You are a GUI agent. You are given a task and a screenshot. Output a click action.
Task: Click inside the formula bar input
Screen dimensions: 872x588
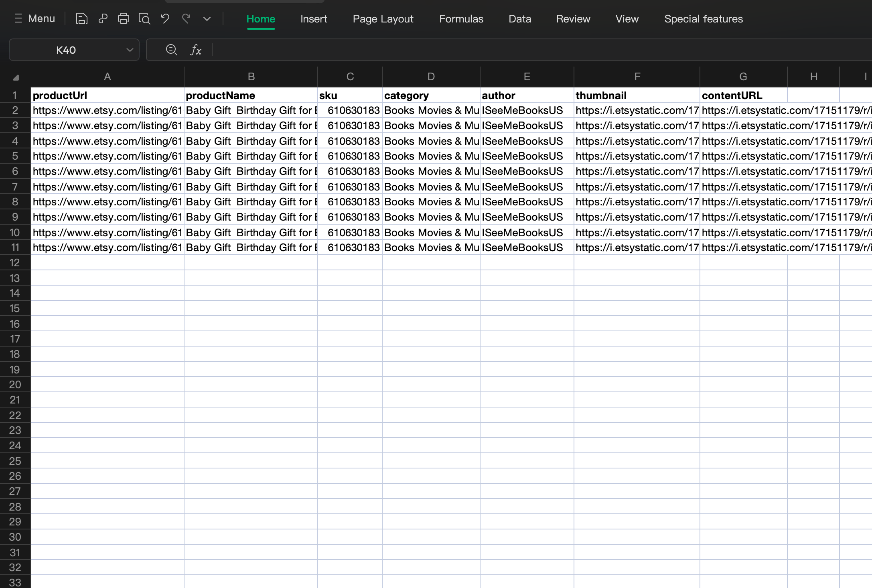[x=521, y=50]
